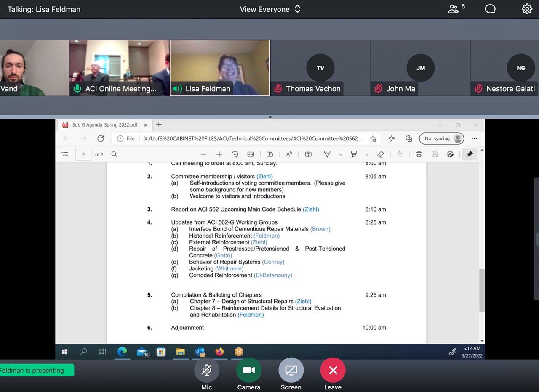This screenshot has width=539, height=392.
Task: Leave the meeting
Action: (333, 370)
